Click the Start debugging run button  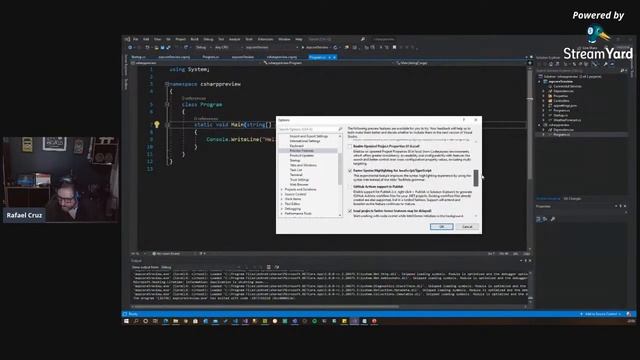tap(315, 47)
